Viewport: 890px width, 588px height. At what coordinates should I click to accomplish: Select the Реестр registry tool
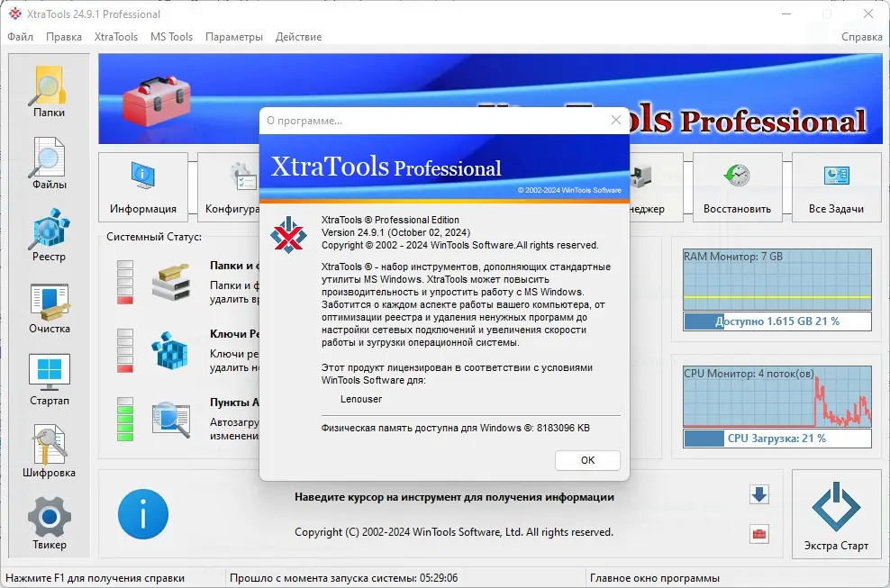(49, 235)
